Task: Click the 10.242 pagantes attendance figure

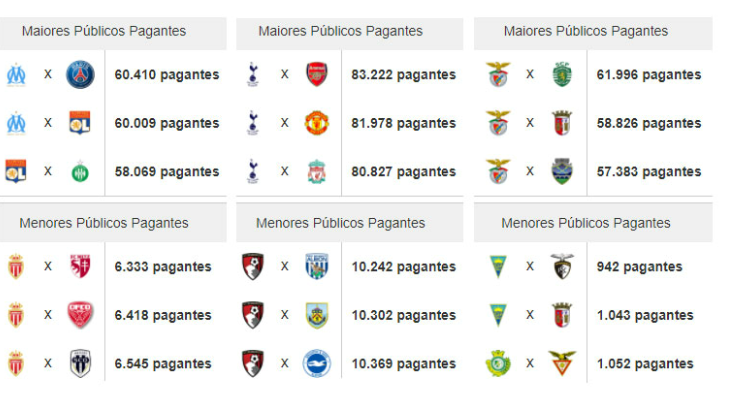Action: click(403, 267)
